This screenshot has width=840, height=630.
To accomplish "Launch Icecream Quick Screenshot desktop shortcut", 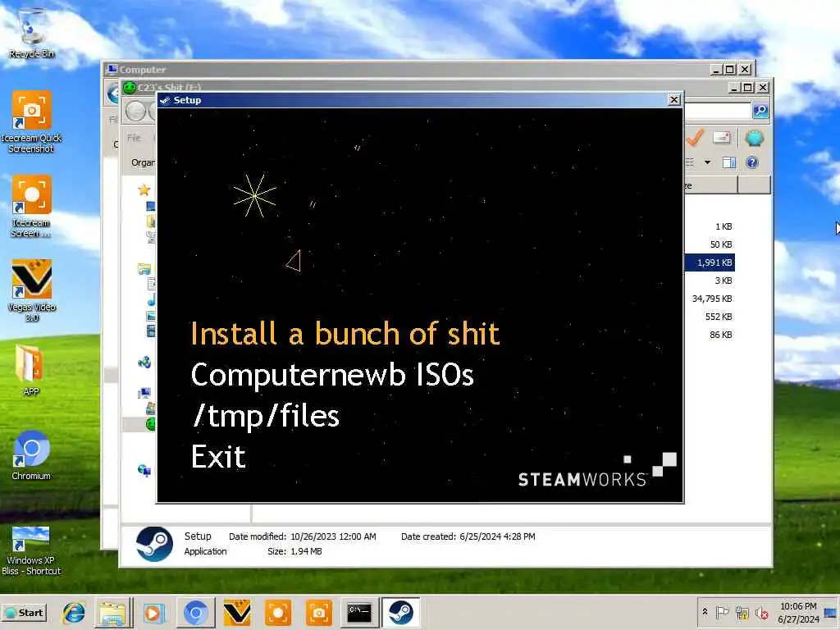I will click(31, 122).
